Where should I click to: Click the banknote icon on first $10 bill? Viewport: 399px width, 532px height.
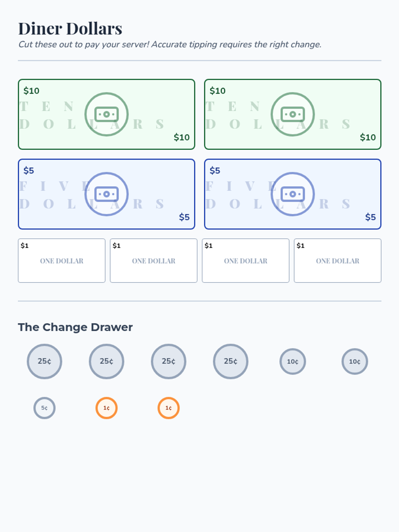click(x=106, y=114)
